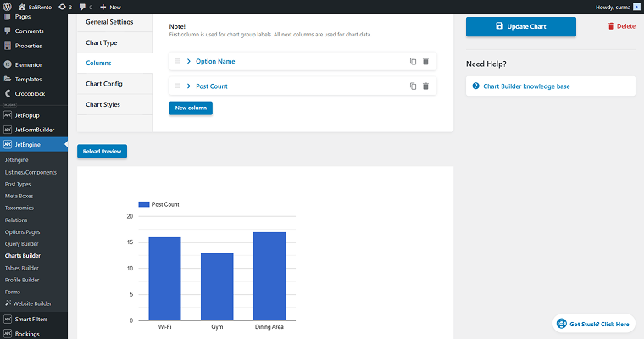Click the Post Count column title
Viewport: 644px width, 339px height.
(212, 86)
